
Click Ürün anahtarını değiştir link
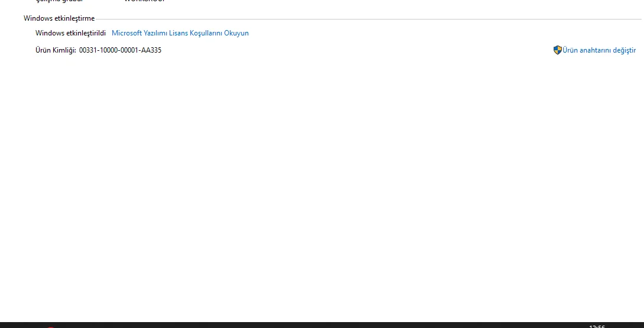pos(599,50)
